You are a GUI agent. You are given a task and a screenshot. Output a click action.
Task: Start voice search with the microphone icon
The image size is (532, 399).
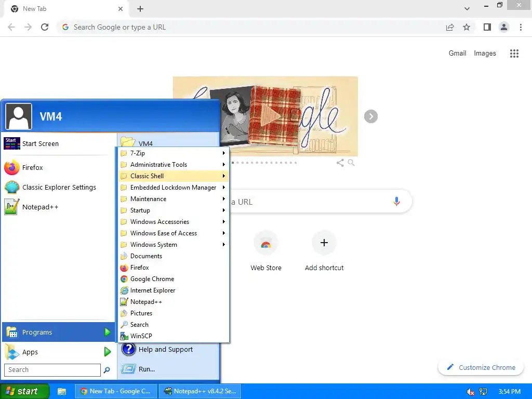(396, 202)
